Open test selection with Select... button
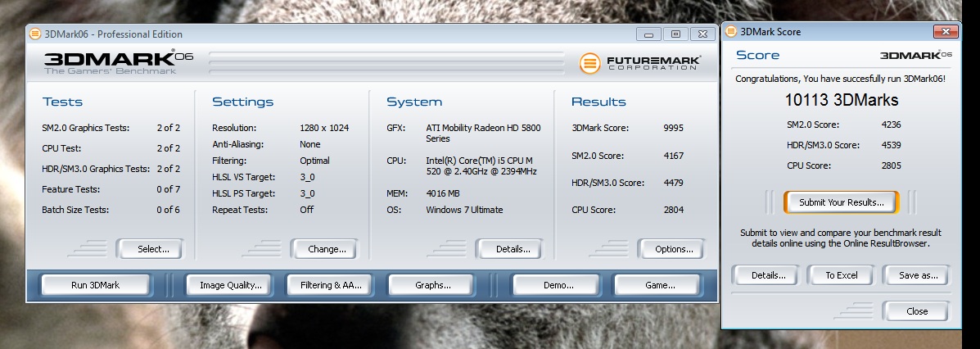 click(x=150, y=249)
